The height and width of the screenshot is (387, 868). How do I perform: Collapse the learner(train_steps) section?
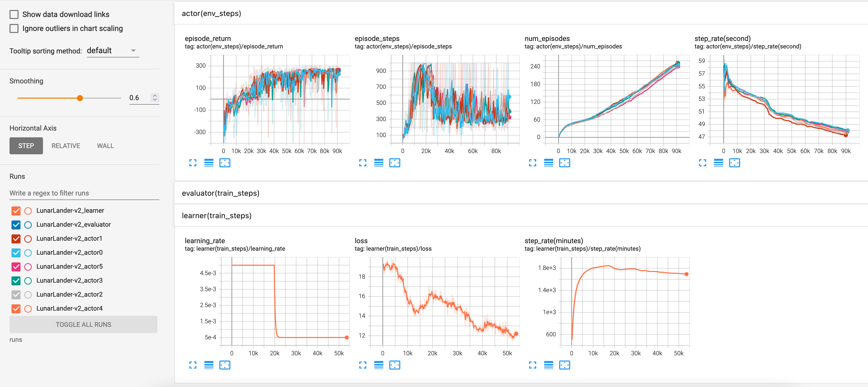pyautogui.click(x=521, y=215)
